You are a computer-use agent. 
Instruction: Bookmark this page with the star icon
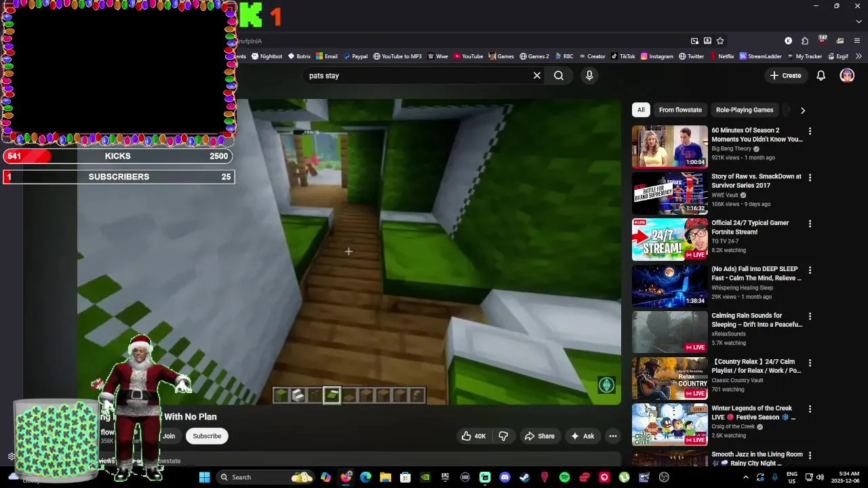click(x=720, y=41)
